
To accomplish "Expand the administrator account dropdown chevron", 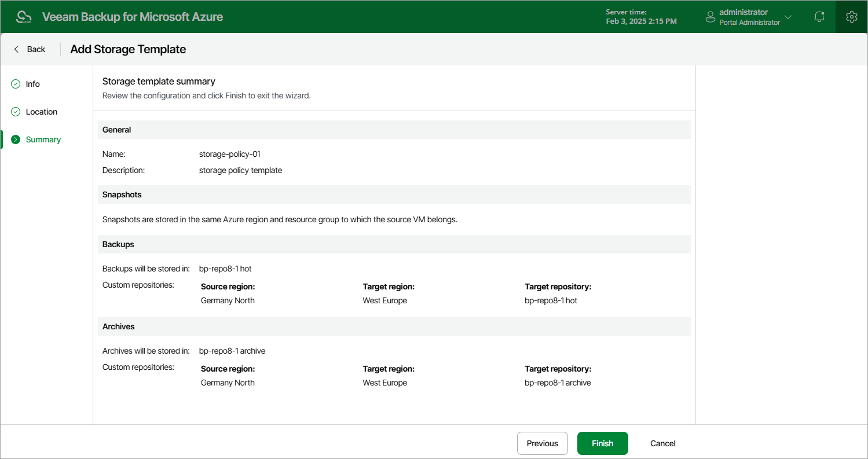I will pos(788,17).
